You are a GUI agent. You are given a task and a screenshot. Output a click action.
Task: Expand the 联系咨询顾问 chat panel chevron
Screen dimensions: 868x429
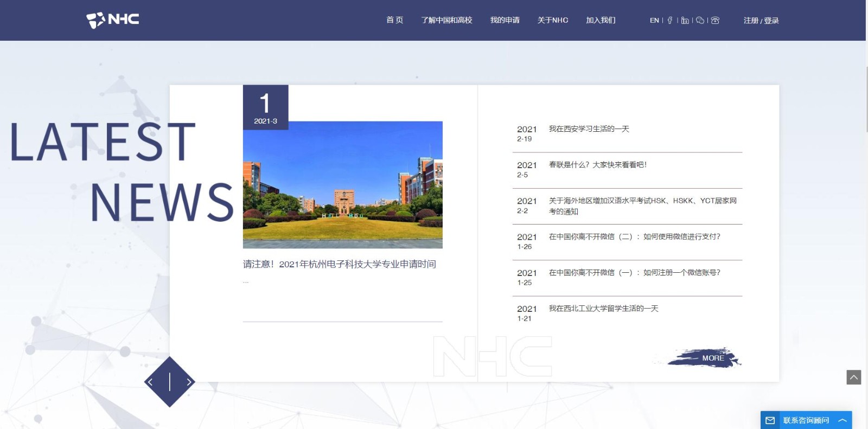(x=843, y=420)
